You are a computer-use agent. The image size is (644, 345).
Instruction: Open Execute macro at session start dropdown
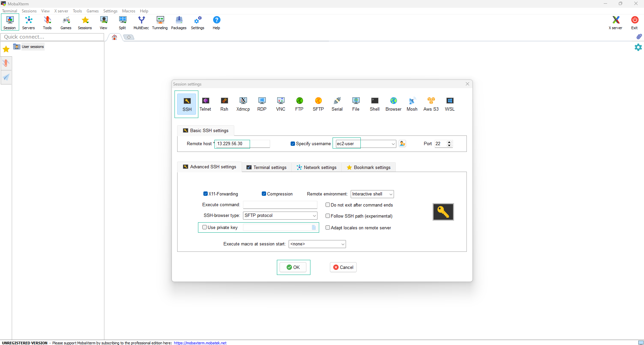tap(317, 244)
